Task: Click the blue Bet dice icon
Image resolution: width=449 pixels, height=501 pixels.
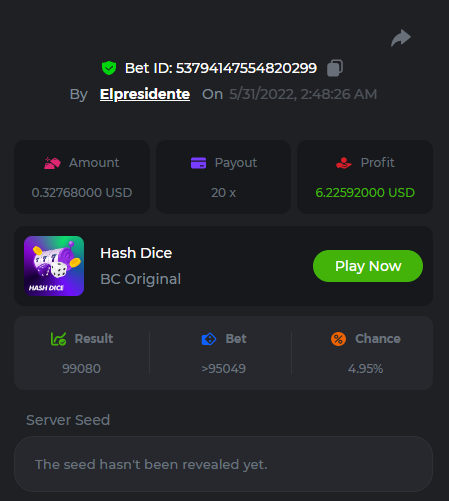Action: tap(209, 339)
